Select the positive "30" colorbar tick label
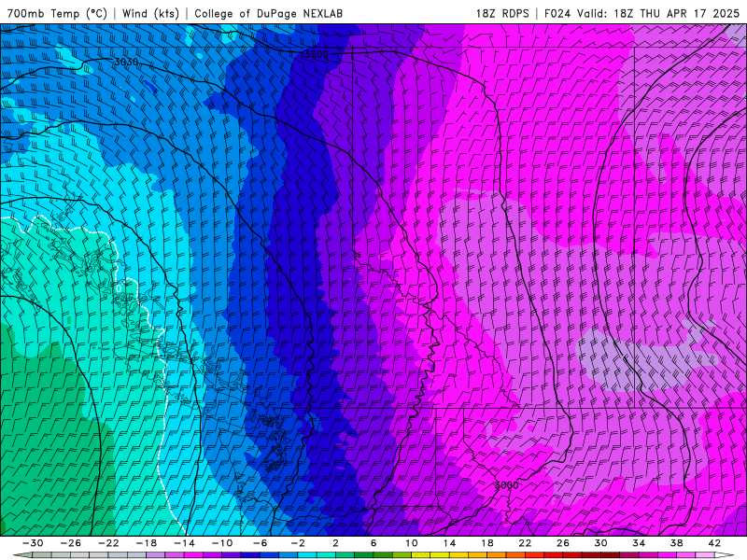Screen dimensions: 747x560 [x=600, y=543]
